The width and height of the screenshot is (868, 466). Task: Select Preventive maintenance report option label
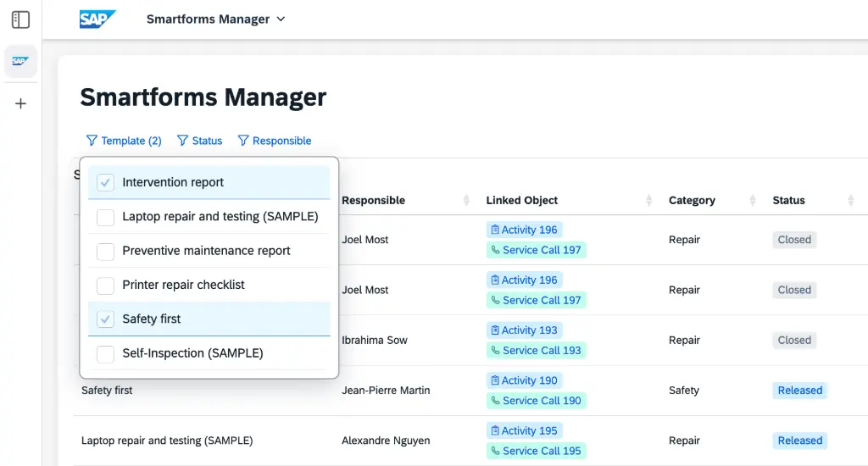click(x=206, y=251)
